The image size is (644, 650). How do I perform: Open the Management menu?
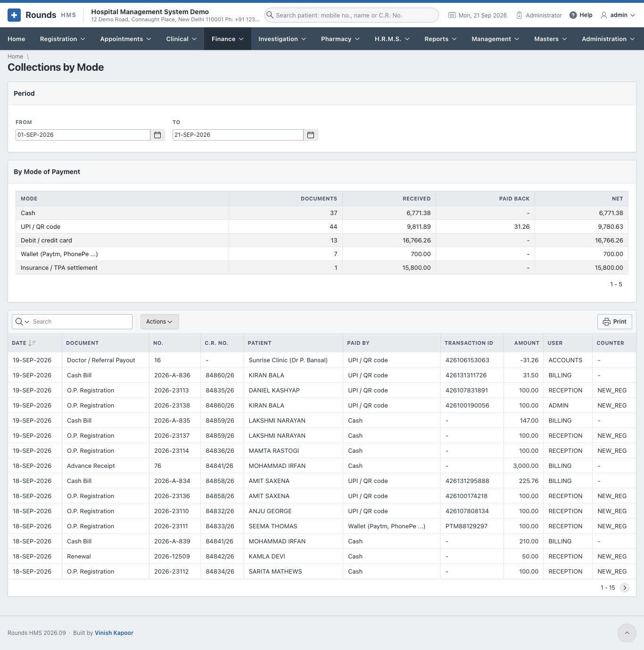pos(495,39)
